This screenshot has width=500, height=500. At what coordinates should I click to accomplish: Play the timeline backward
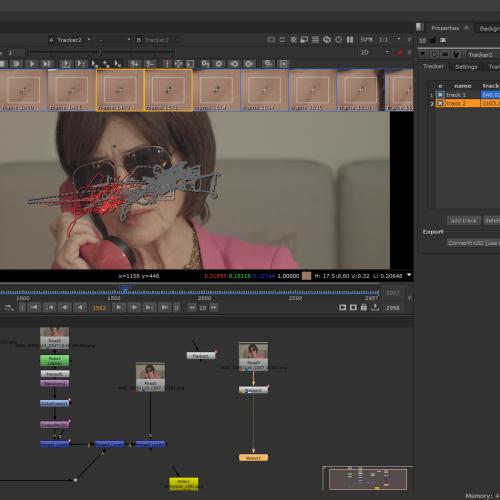(x=80, y=307)
